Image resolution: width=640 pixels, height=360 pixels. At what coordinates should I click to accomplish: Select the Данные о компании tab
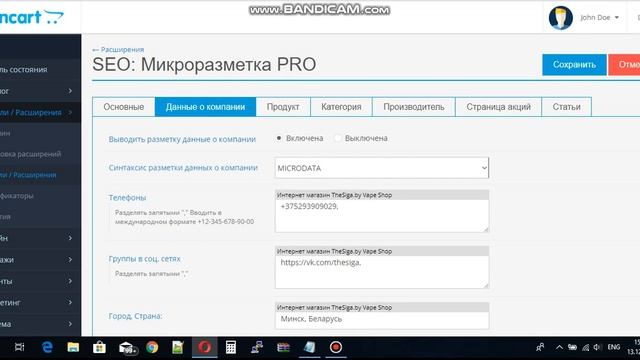tap(205, 107)
